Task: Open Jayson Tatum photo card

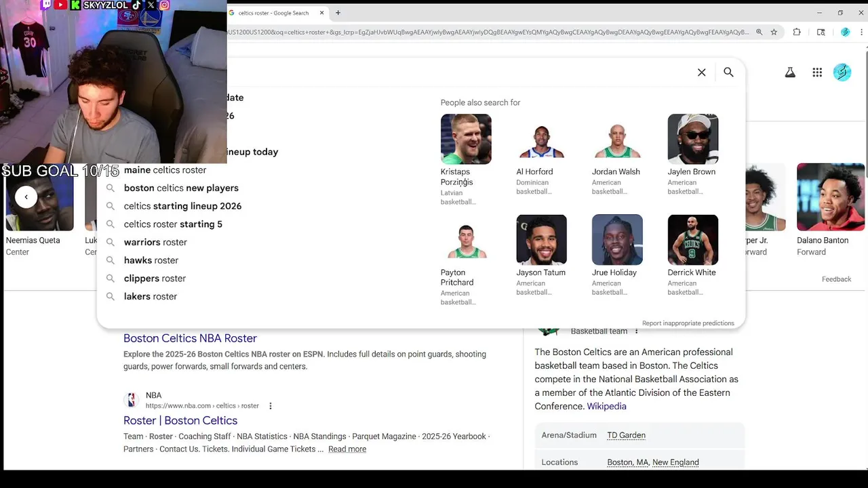Action: pyautogui.click(x=541, y=240)
